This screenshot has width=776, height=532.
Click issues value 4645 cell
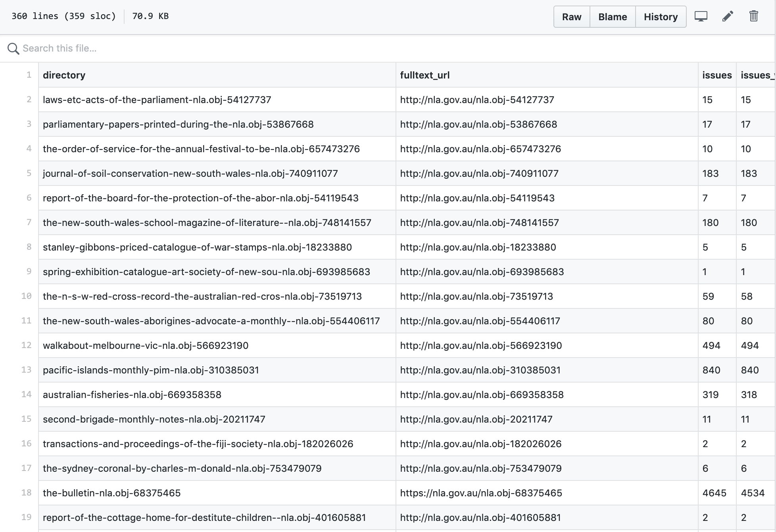714,493
